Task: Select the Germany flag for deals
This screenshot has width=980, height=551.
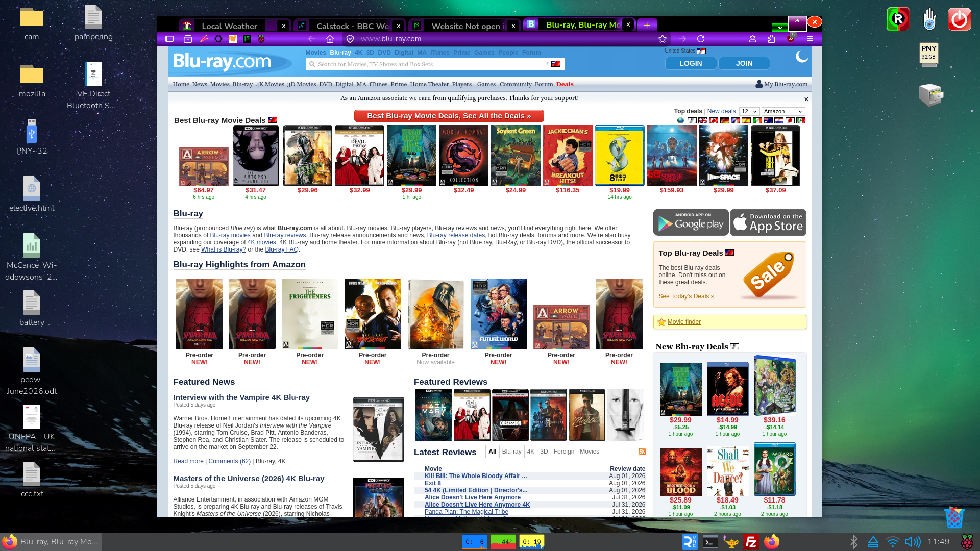Action: click(725, 121)
